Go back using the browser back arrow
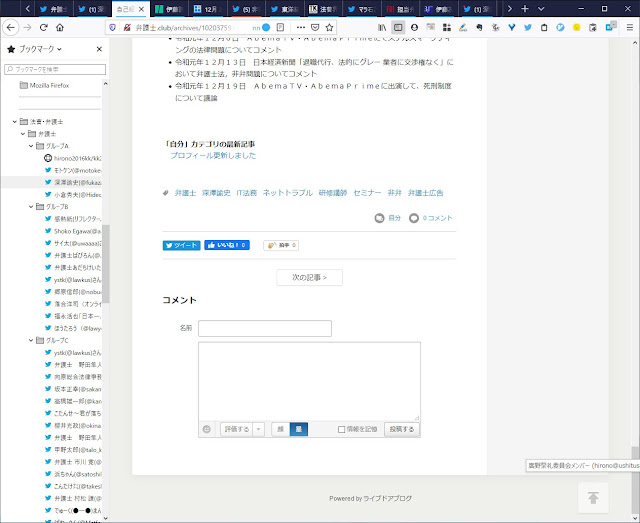The image size is (640, 523). pos(11,27)
